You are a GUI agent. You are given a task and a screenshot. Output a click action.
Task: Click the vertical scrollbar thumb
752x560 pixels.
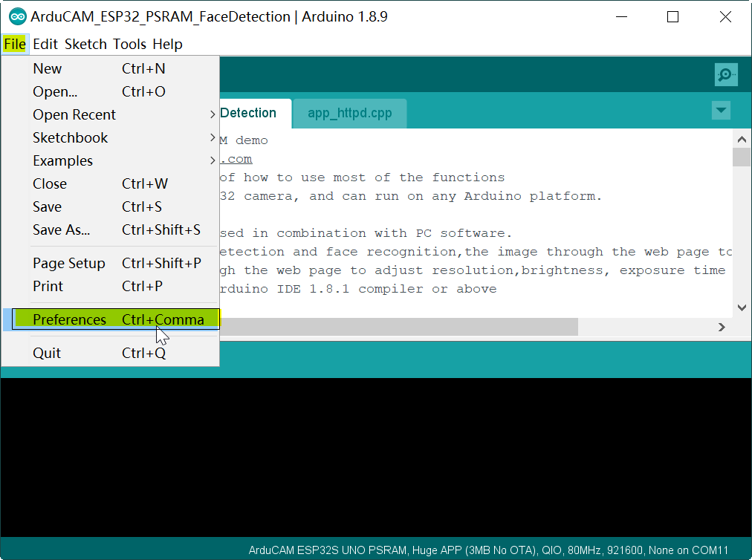click(742, 157)
